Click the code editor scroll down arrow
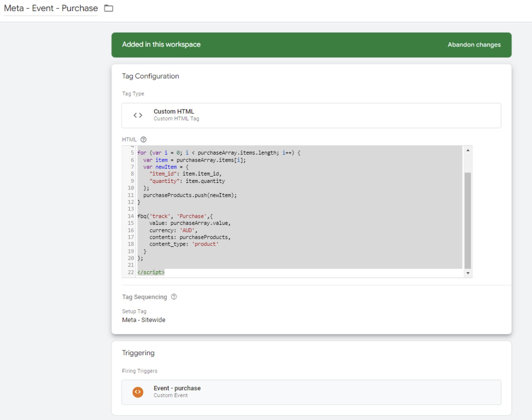532x420 pixels. coord(468,273)
